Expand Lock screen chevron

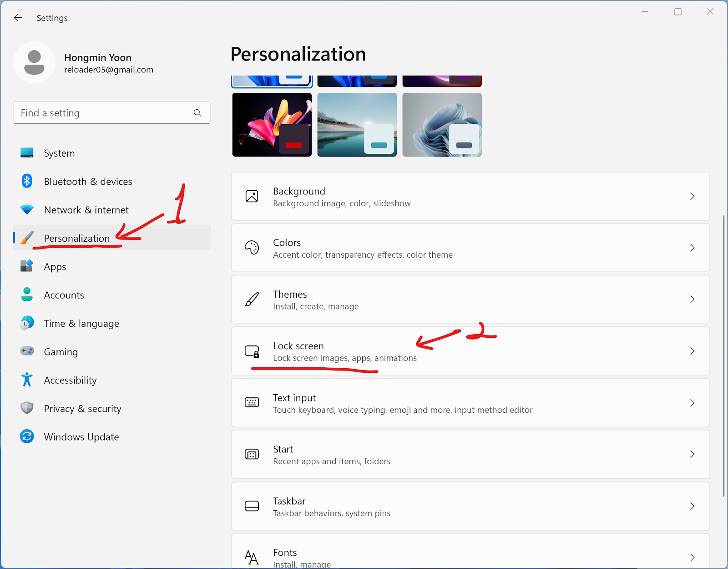(x=692, y=351)
